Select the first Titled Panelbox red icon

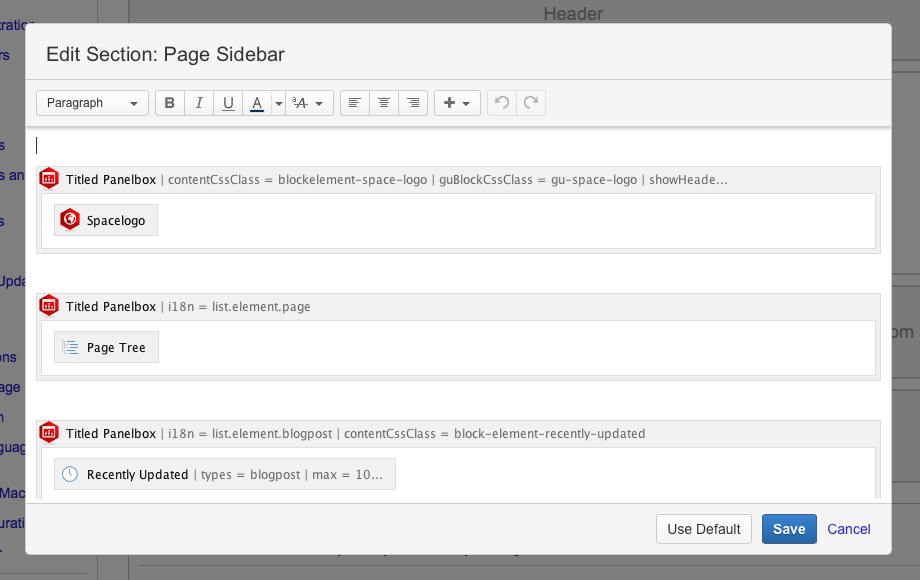tap(49, 178)
